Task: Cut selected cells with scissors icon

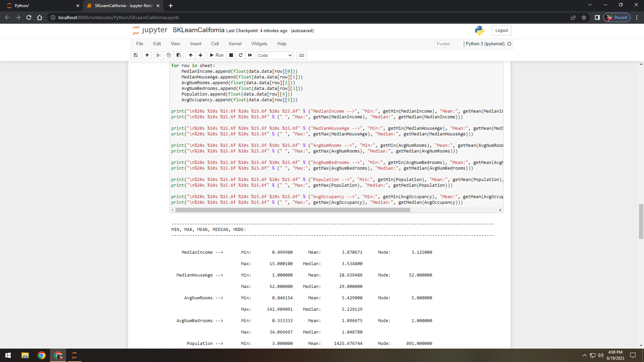Action: pyautogui.click(x=159, y=55)
